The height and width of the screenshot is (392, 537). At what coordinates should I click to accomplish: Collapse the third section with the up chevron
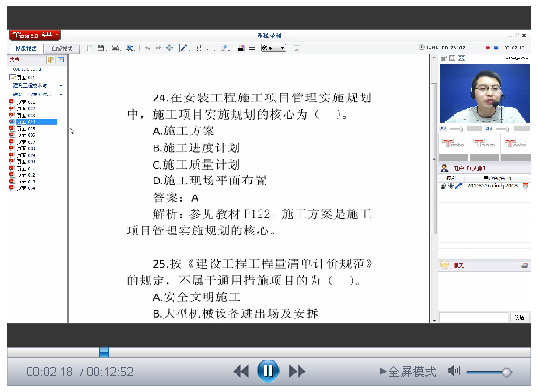coord(61,95)
